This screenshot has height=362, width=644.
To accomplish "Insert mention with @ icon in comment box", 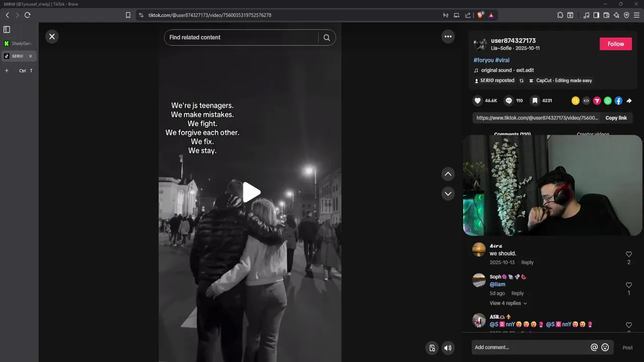I will 594,347.
